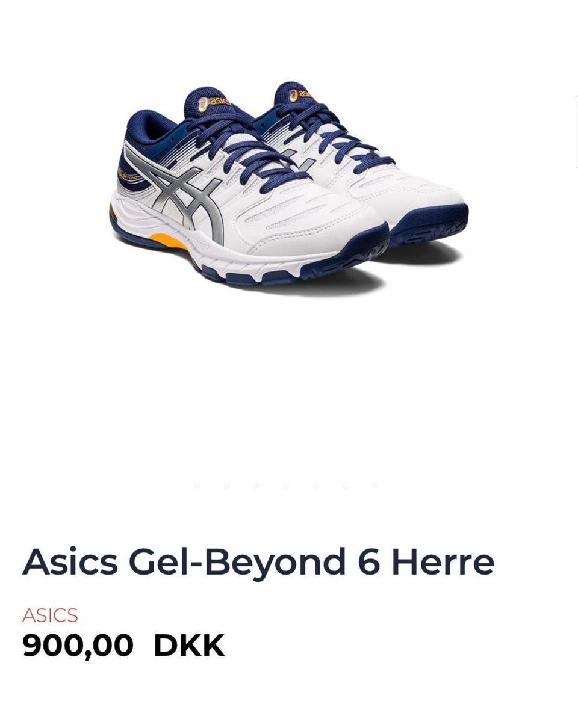Click the active red carousel dot

tap(256, 486)
